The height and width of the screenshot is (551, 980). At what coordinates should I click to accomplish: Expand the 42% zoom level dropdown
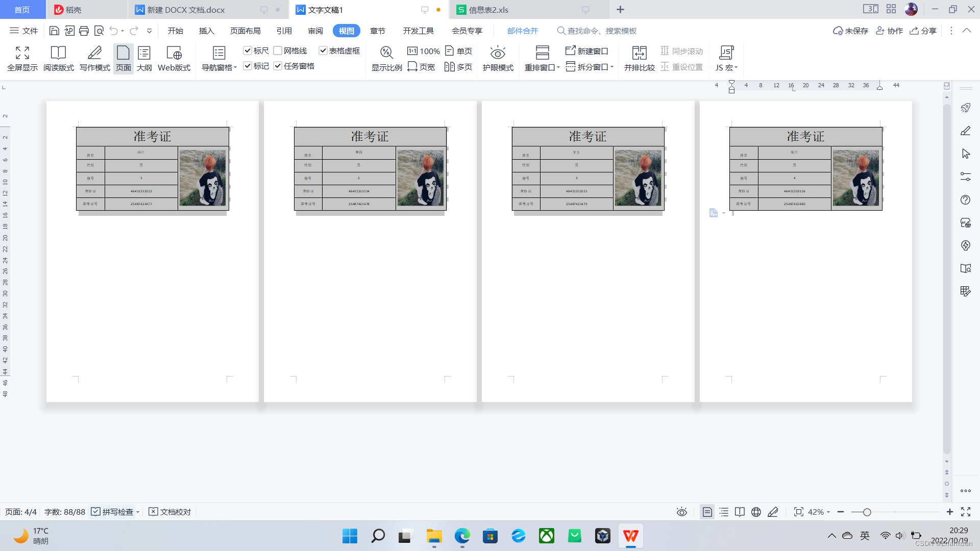tap(828, 512)
